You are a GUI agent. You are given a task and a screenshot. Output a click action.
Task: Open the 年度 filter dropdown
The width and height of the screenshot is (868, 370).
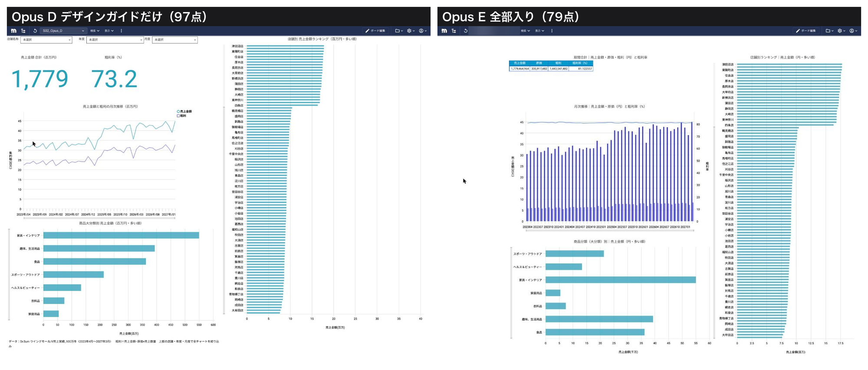coord(115,40)
